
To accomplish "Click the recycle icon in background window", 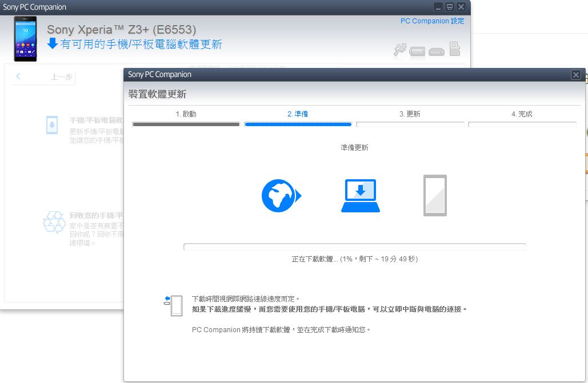I will click(x=54, y=222).
